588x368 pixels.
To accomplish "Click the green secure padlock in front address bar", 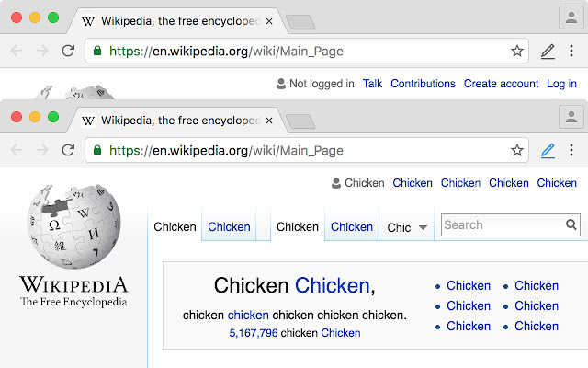I will tap(98, 150).
